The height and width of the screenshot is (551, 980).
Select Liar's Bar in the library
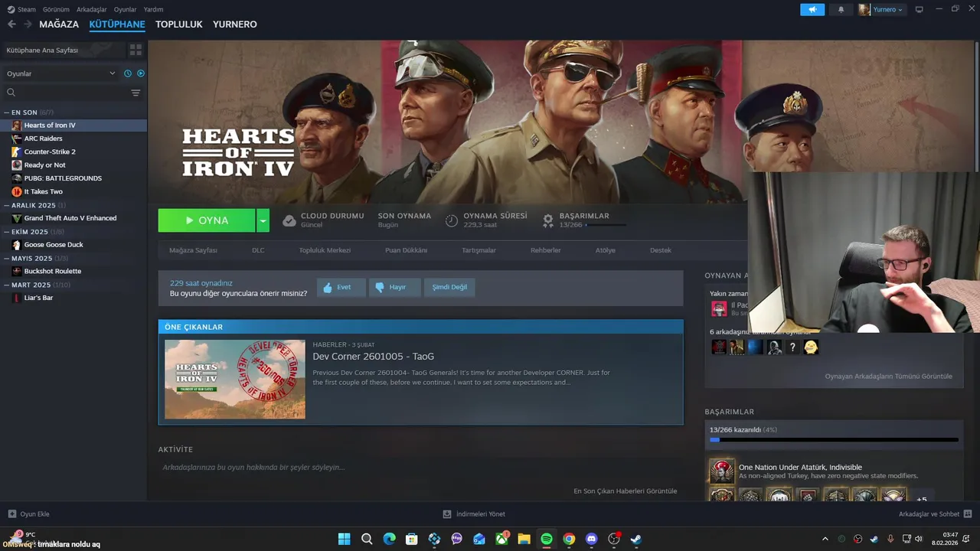point(73,298)
